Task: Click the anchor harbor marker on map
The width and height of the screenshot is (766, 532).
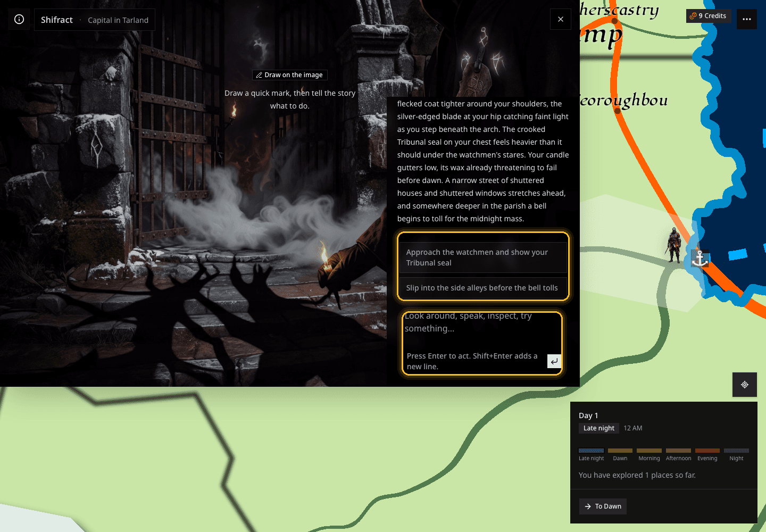Action: click(700, 259)
